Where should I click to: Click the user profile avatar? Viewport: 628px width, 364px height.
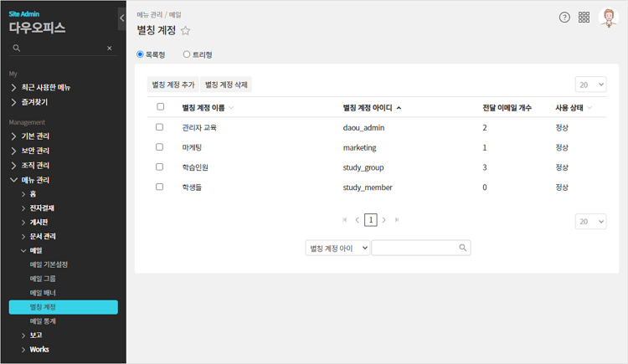[608, 18]
